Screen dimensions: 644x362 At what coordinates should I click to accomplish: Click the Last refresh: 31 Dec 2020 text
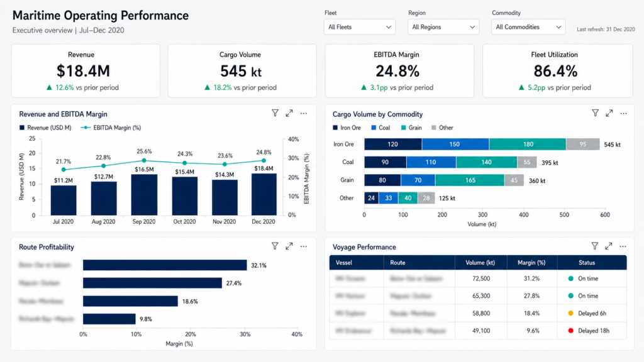[606, 29]
